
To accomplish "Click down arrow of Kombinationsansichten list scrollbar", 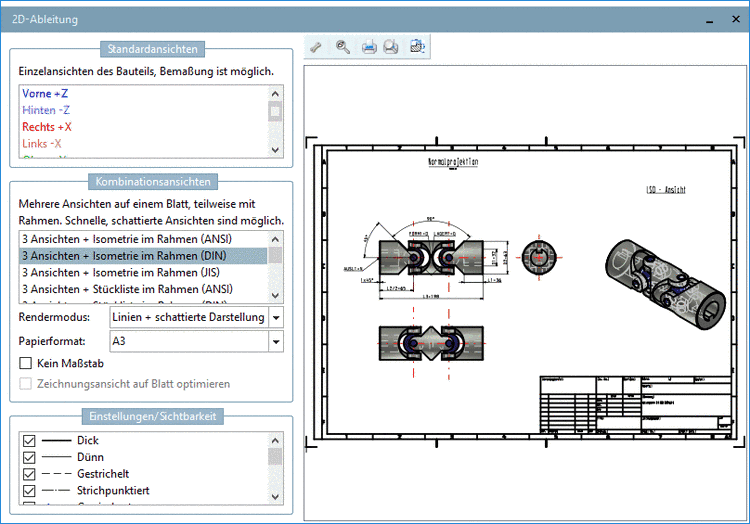I will (x=275, y=295).
